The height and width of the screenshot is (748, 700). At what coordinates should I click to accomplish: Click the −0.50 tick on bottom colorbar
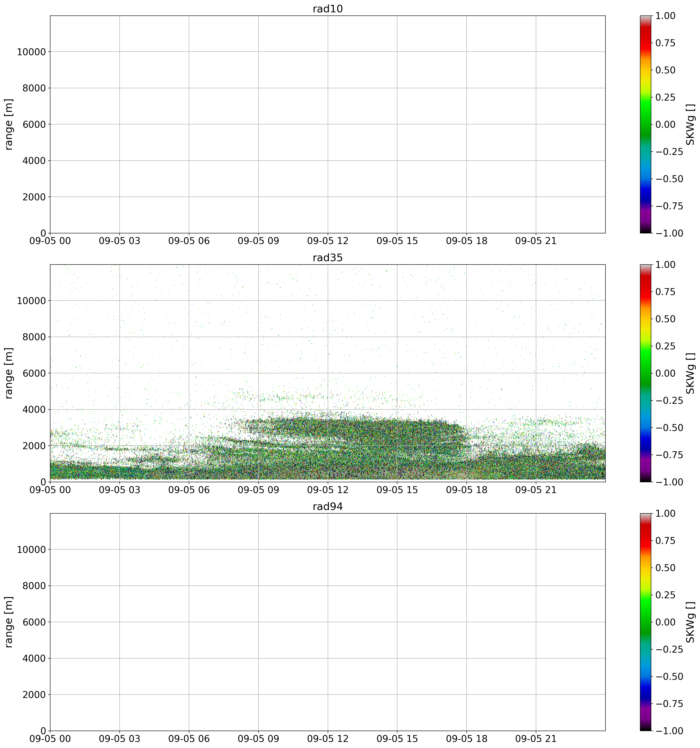click(x=669, y=676)
